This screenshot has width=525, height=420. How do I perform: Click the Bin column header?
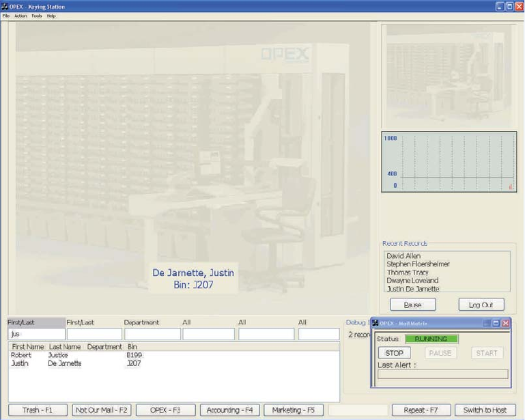[x=132, y=347]
